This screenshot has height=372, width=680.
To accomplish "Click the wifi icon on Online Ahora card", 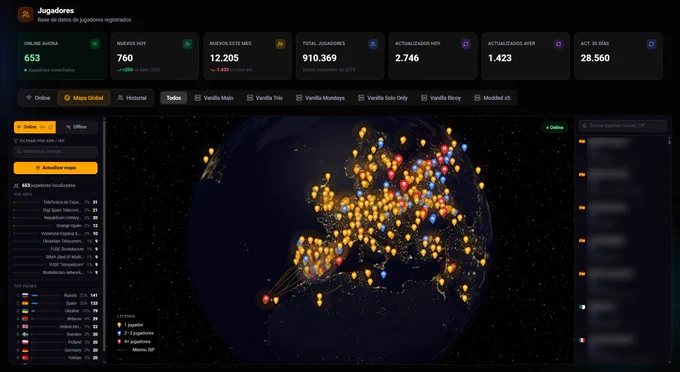I will pos(95,44).
